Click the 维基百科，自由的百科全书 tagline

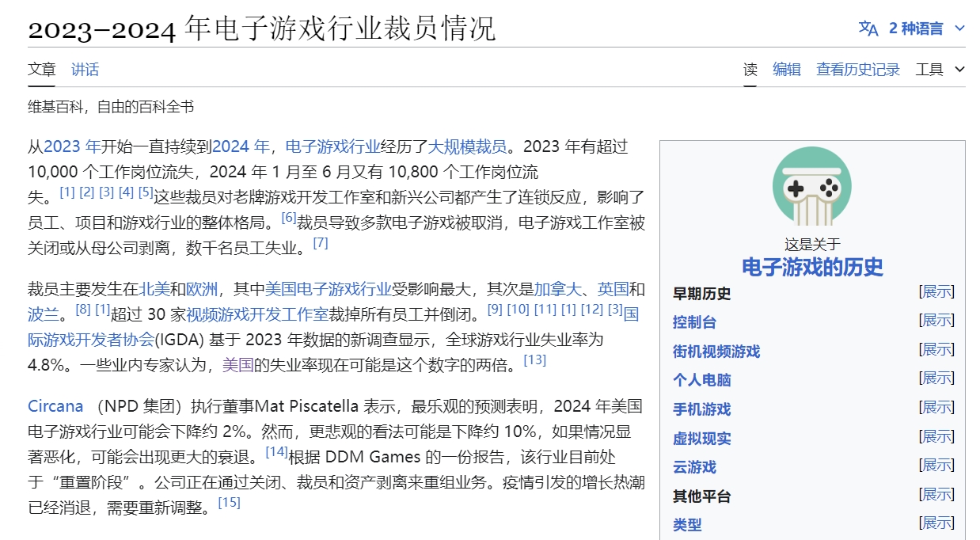[x=111, y=107]
